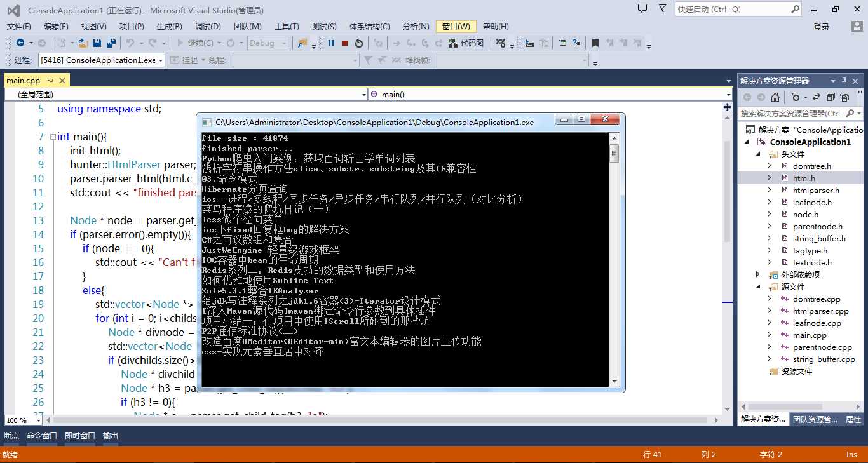Click the Find in Files icon
Viewport: 868px width, 463px height.
pyautogui.click(x=302, y=43)
